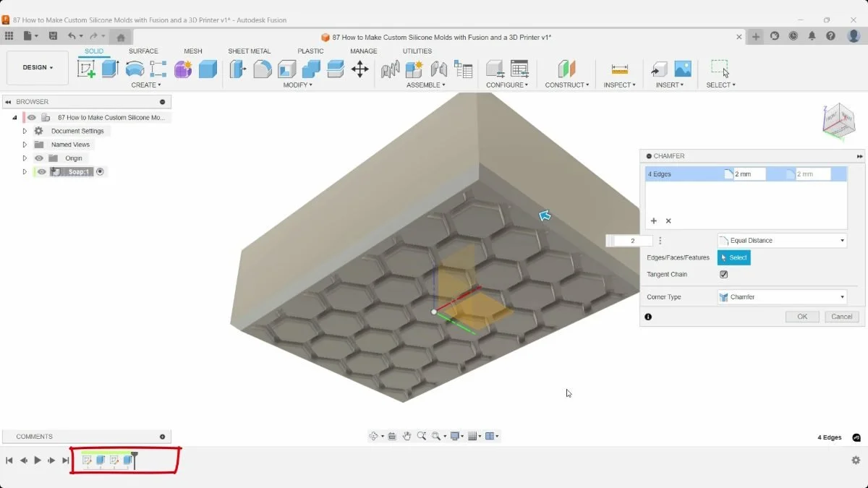Select the Offset Plane construct icon
Image resolution: width=868 pixels, height=488 pixels.
[566, 69]
